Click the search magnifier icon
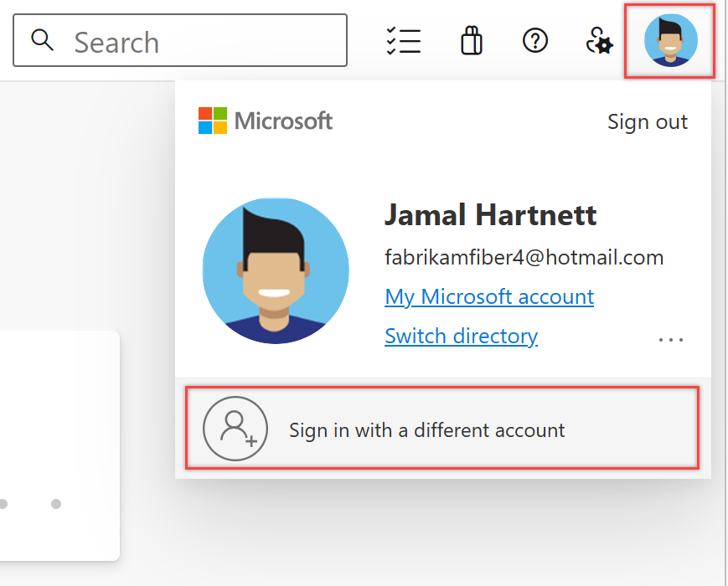Viewport: 728px width, 586px height. (x=42, y=39)
